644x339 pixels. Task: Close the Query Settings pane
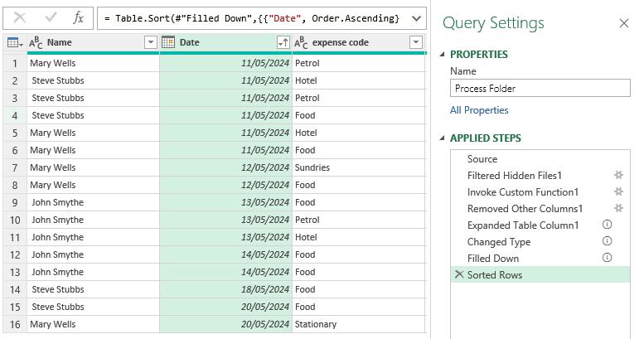click(x=623, y=23)
